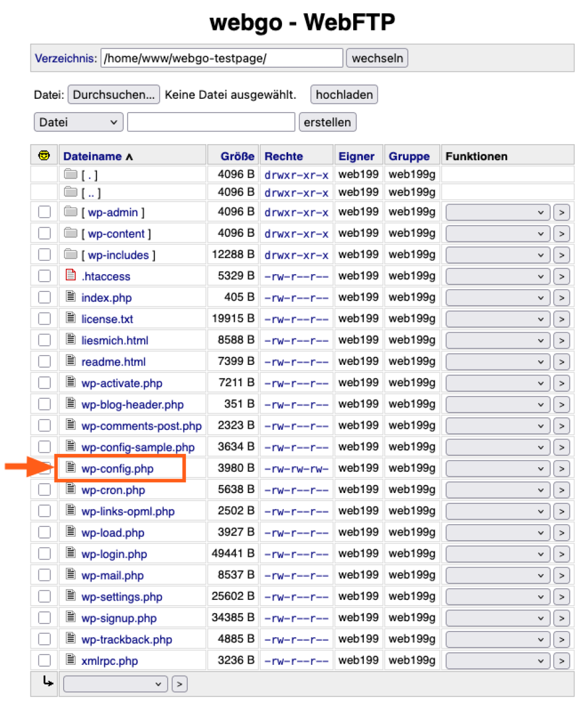The height and width of the screenshot is (712, 588).
Task: Click the smiley select-all icon in header
Action: 44,155
